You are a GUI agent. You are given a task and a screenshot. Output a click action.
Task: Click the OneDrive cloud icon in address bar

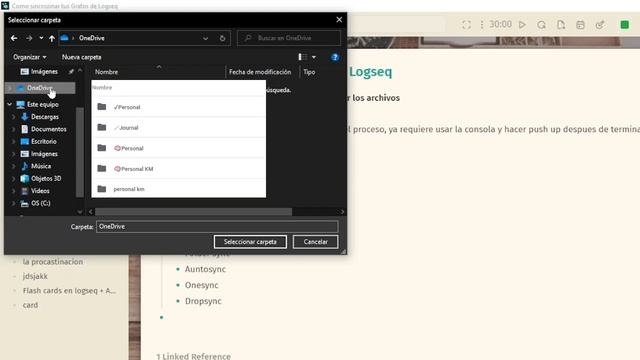coord(64,38)
